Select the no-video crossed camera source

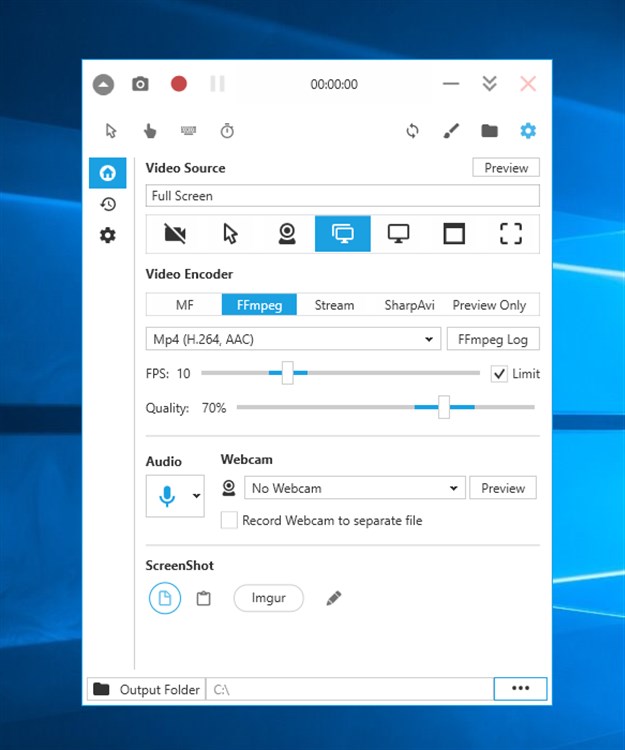175,234
